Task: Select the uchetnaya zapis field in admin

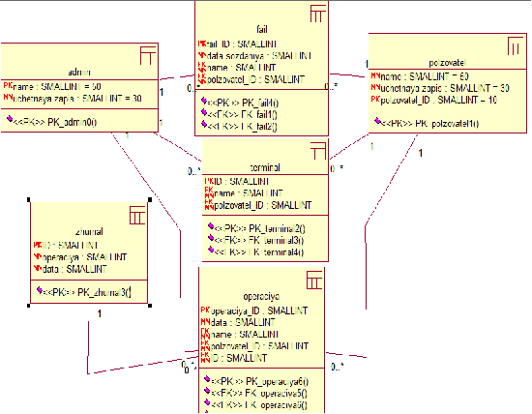Action: (73, 99)
